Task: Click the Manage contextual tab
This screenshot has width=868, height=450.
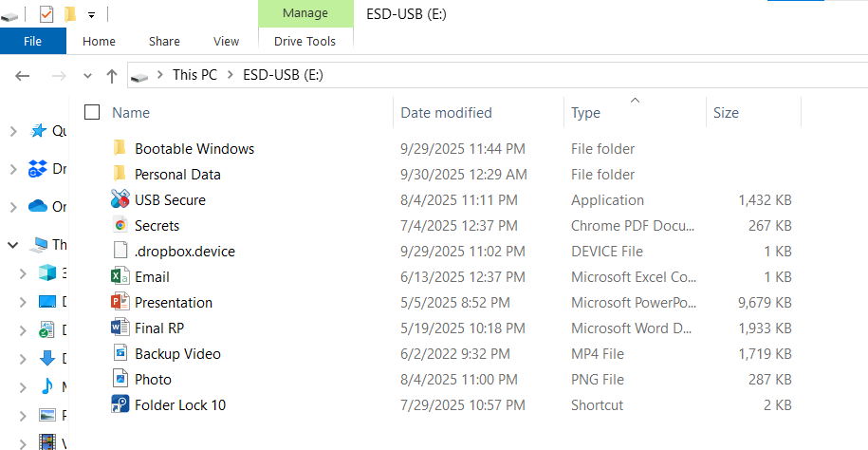Action: point(305,12)
